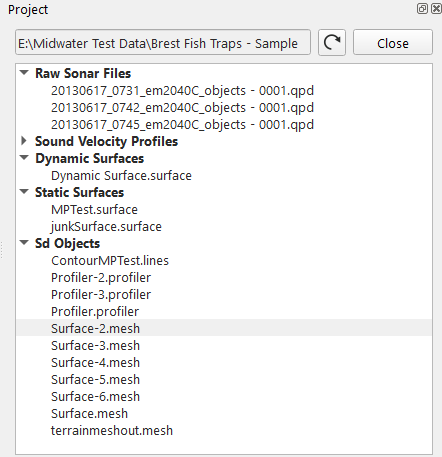
Task: Collapse the Dynamic Surfaces group
Action: click(24, 158)
